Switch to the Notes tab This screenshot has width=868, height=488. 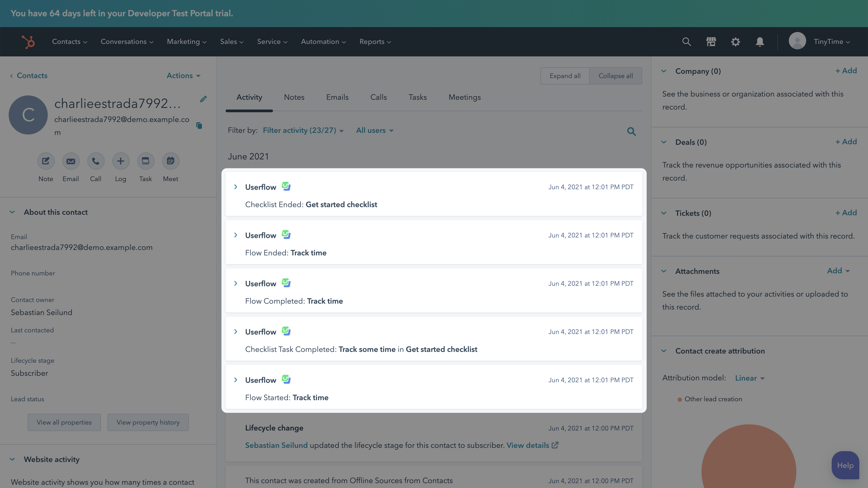294,97
